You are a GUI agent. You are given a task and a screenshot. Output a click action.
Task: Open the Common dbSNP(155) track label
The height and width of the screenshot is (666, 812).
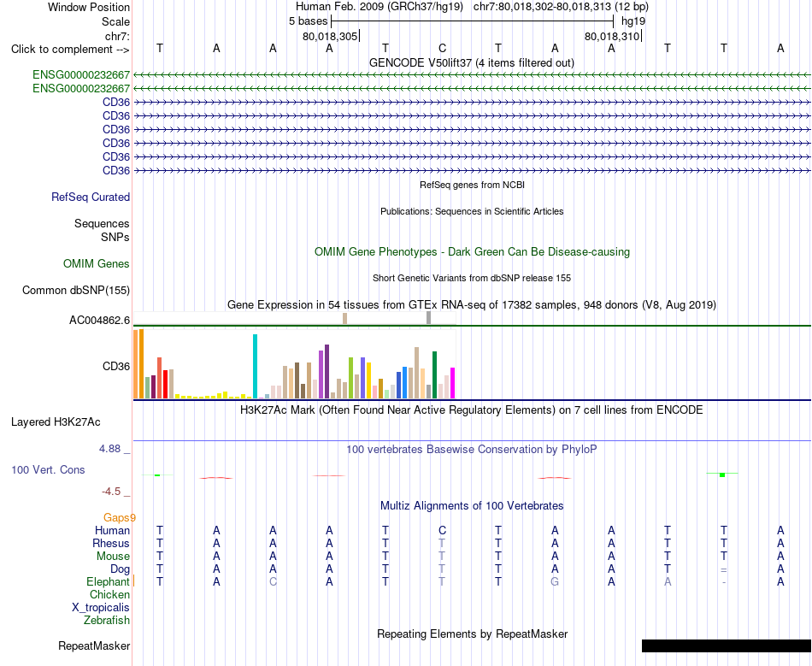[76, 290]
